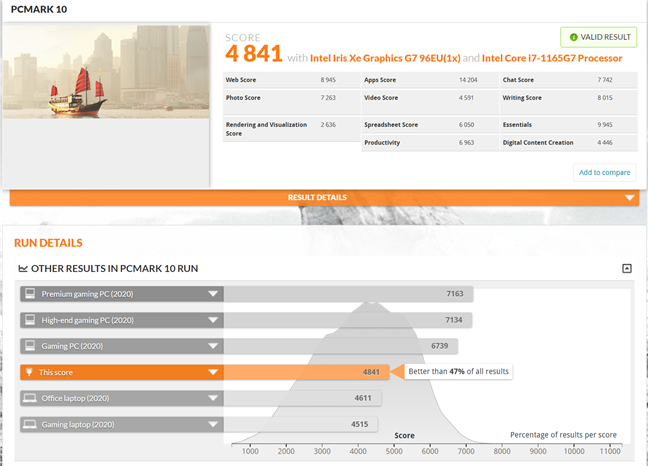Click the Rendering and Visualization Score label
This screenshot has height=466, width=648.
(266, 129)
